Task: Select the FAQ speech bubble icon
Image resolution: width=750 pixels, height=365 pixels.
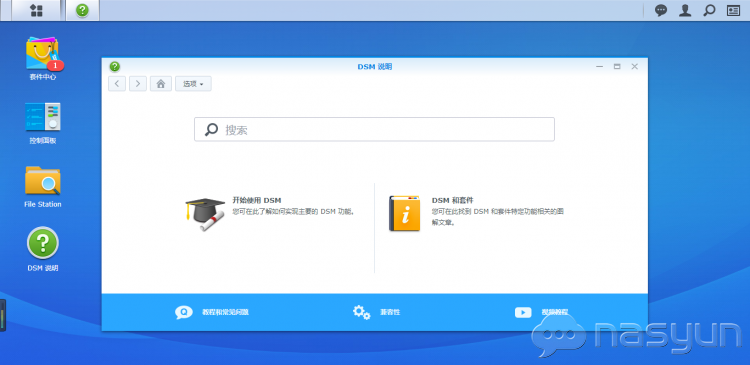Action: [184, 312]
